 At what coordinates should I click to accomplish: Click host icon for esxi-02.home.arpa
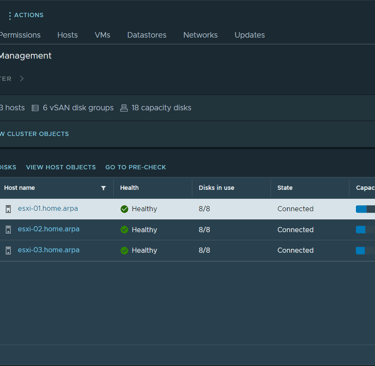[x=8, y=230]
